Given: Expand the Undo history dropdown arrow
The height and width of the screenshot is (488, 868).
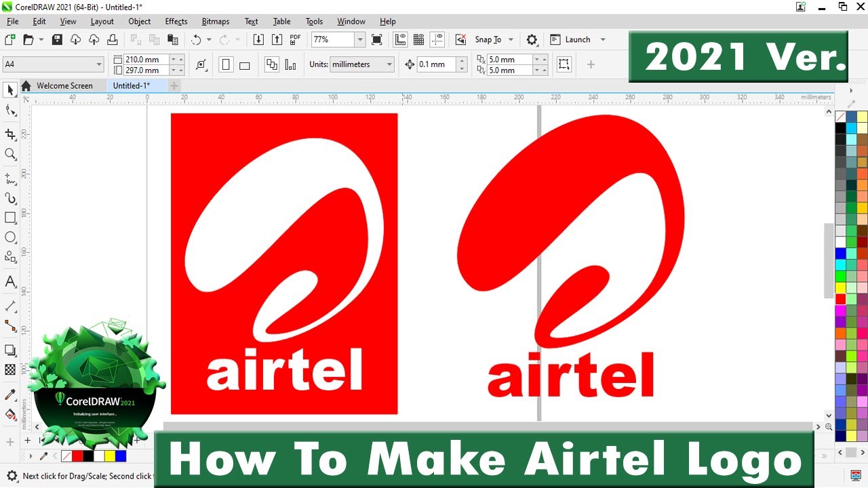Looking at the screenshot, I should tap(209, 39).
